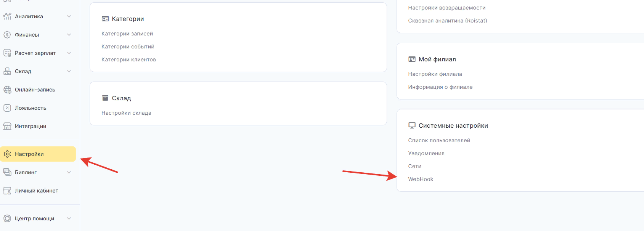Open Онлайн-запись in the sidebar
Screen dimensions: 644x231
(x=35, y=90)
